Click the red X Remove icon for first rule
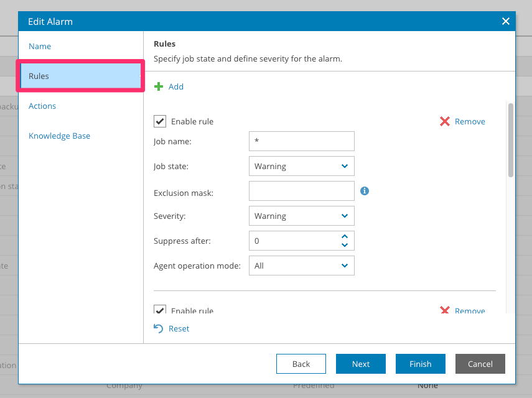532x398 pixels. click(x=445, y=122)
